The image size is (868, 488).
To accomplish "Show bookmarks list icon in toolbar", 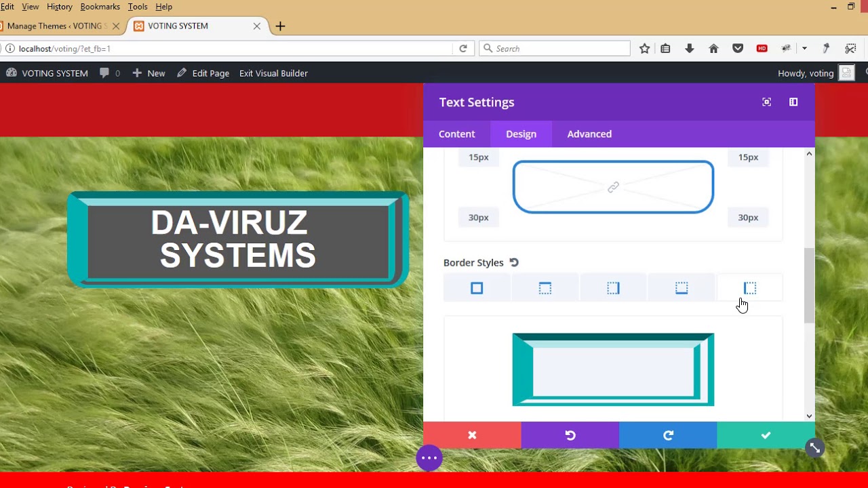I will pyautogui.click(x=665, y=49).
